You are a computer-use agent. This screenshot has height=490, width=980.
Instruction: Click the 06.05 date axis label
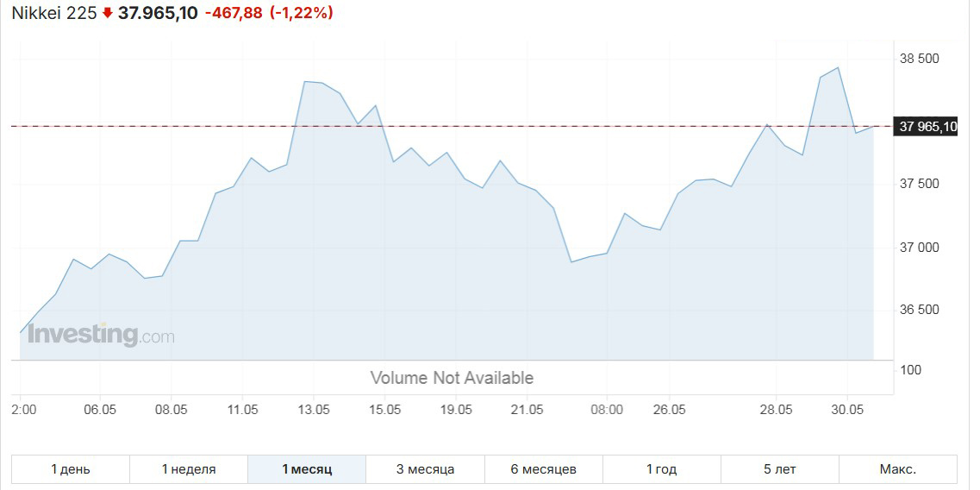coord(100,409)
